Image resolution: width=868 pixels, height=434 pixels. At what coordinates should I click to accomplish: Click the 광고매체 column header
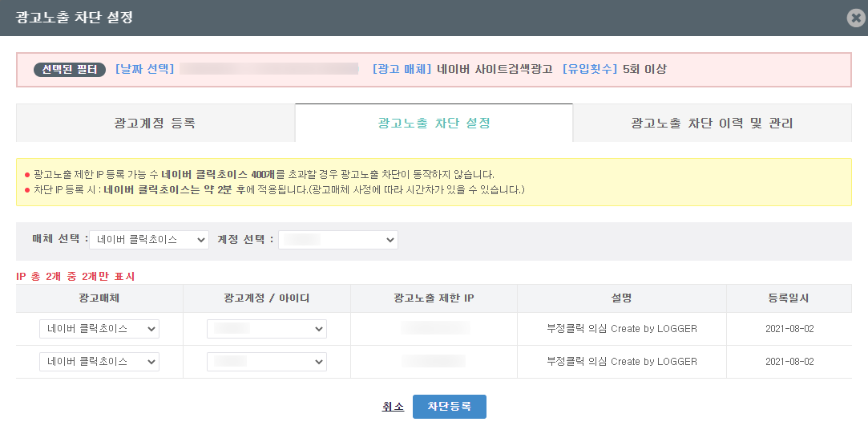pyautogui.click(x=99, y=298)
